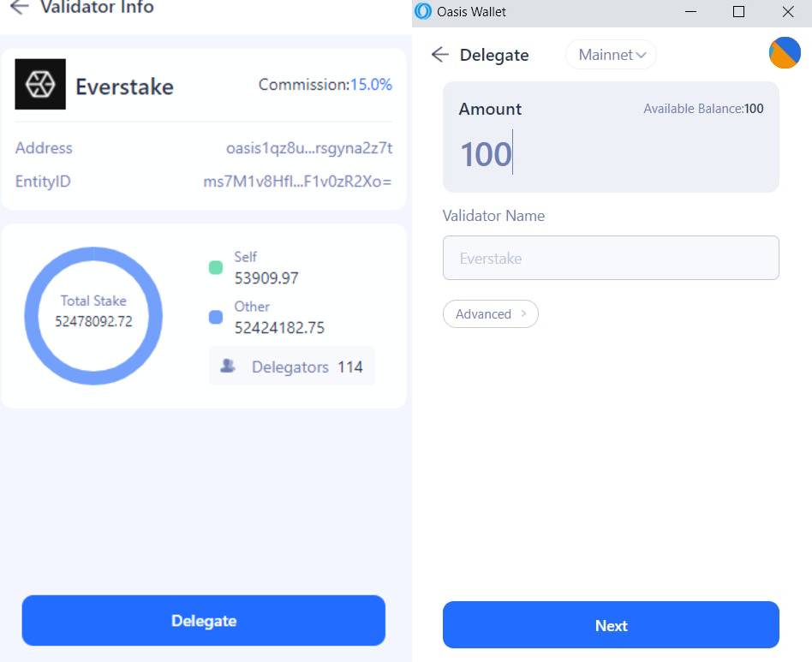This screenshot has height=662, width=812.
Task: Click the Delegate page title in wallet
Action: click(x=494, y=55)
